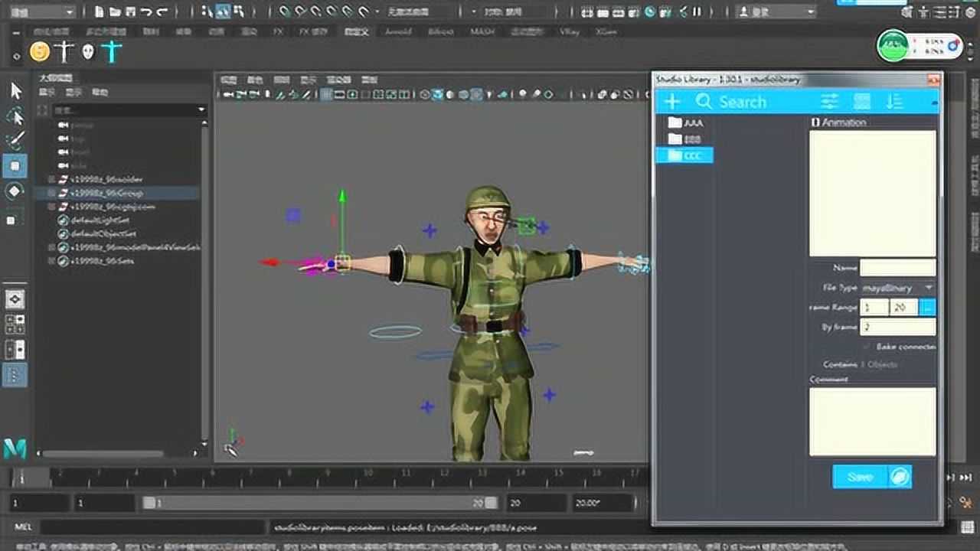
Task: Select the Lasso tool in the toolbox
Action: pos(15,116)
